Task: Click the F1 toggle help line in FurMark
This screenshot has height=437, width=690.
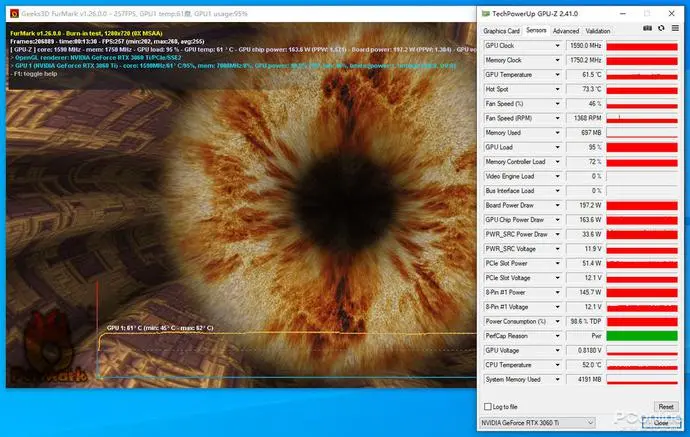Action: coord(34,74)
